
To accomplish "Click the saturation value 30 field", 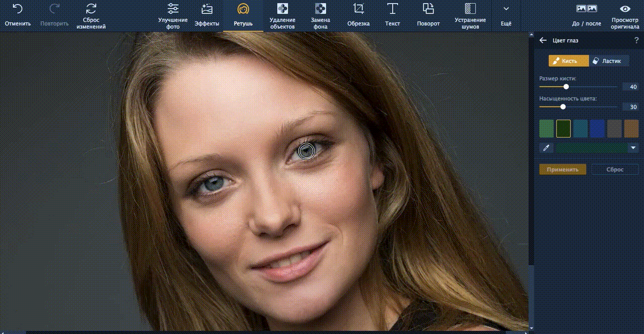I will (630, 107).
